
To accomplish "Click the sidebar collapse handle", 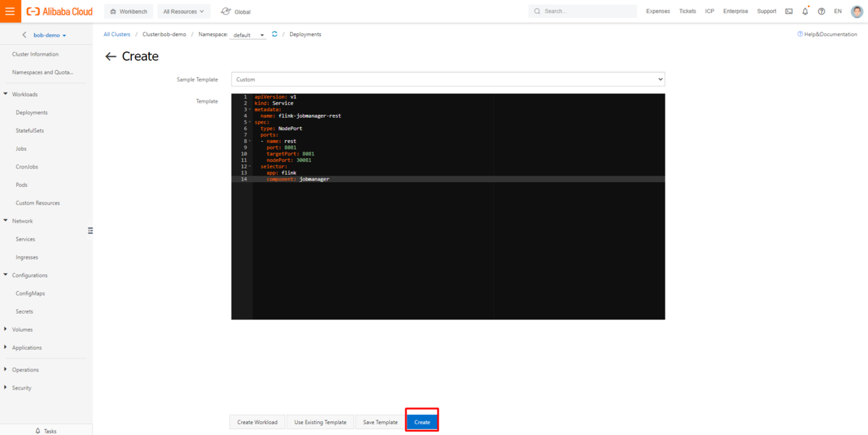I will (x=90, y=231).
